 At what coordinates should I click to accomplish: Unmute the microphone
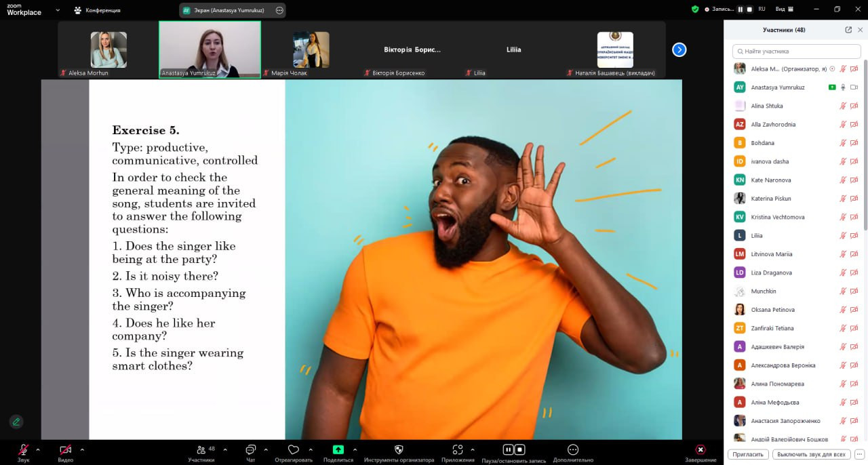23,449
